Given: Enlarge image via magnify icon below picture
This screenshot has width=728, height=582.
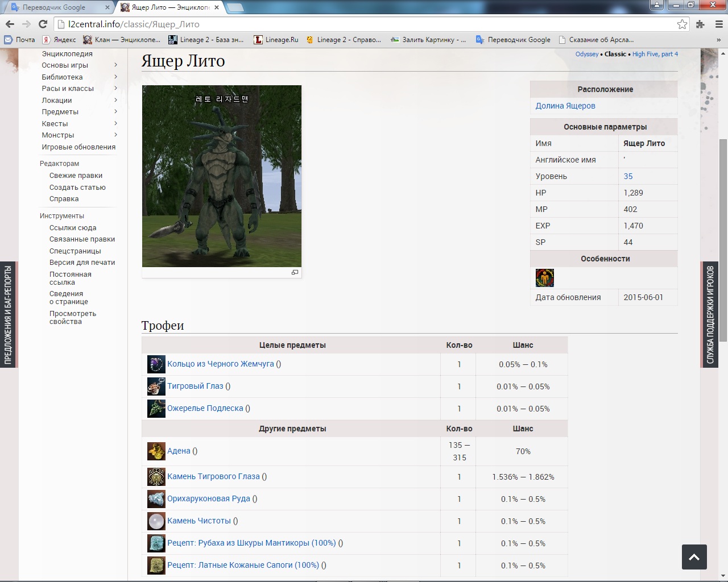Looking at the screenshot, I should coord(295,272).
